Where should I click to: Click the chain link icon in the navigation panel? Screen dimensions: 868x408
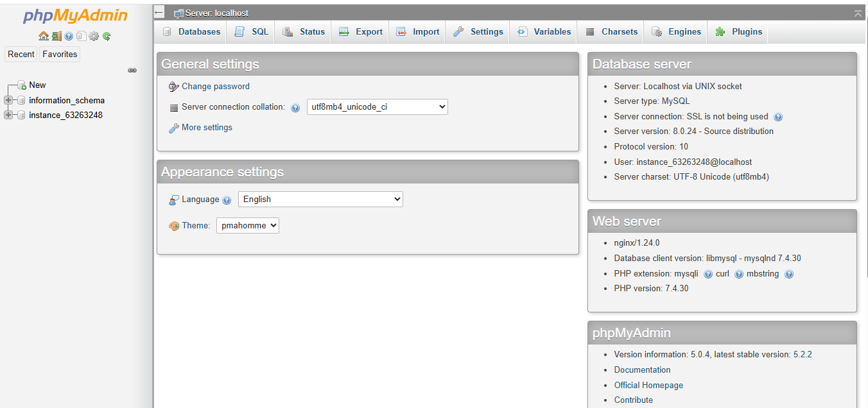132,70
